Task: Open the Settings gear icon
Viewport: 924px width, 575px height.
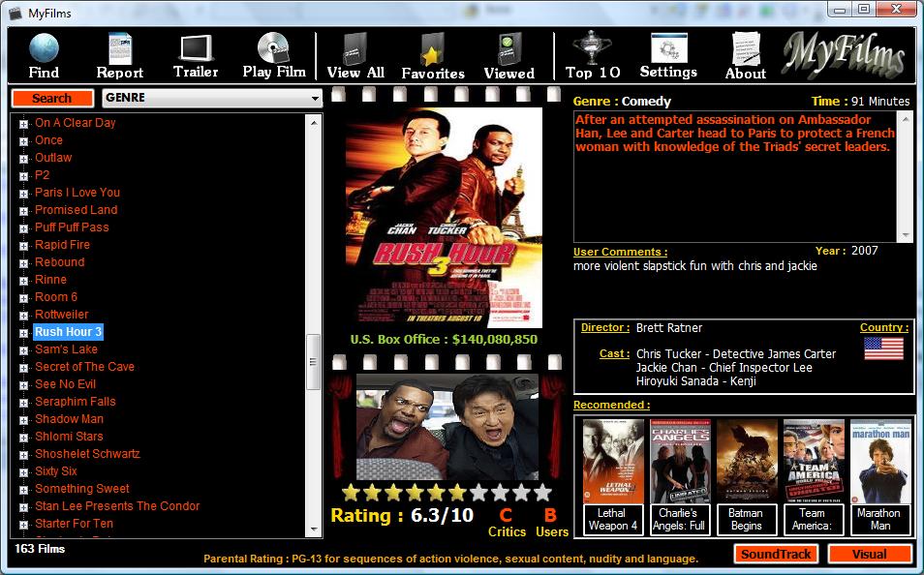Action: (x=669, y=47)
